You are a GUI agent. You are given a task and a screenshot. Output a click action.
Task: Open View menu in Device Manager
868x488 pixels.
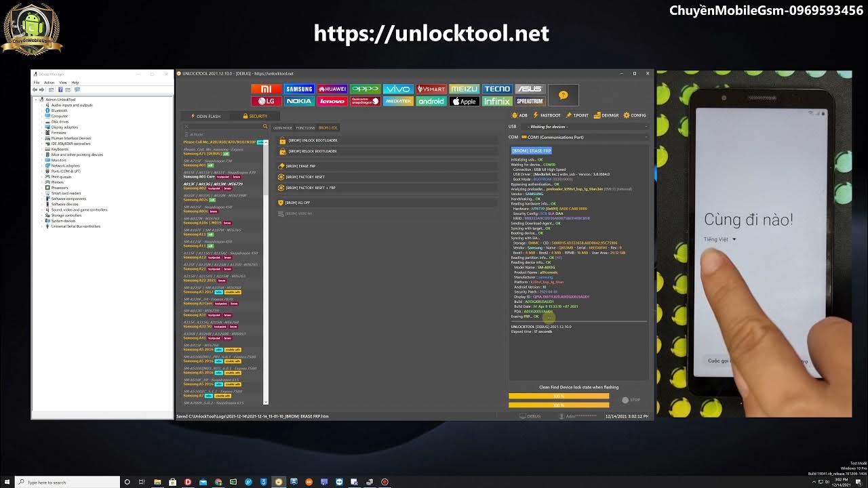click(x=62, y=83)
